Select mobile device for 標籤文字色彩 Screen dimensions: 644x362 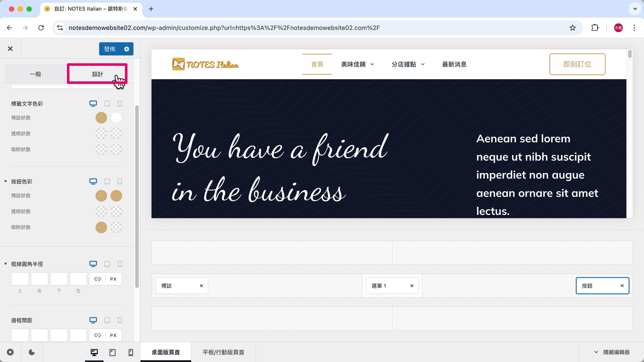click(x=120, y=104)
